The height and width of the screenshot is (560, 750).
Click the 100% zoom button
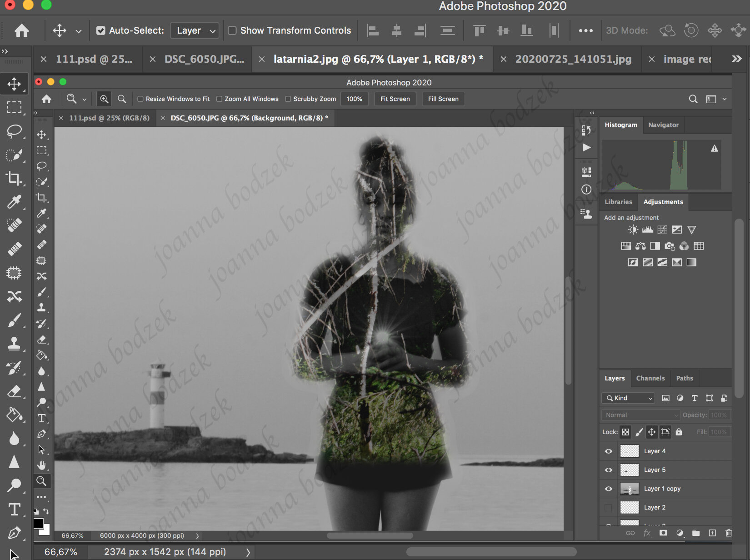click(354, 99)
